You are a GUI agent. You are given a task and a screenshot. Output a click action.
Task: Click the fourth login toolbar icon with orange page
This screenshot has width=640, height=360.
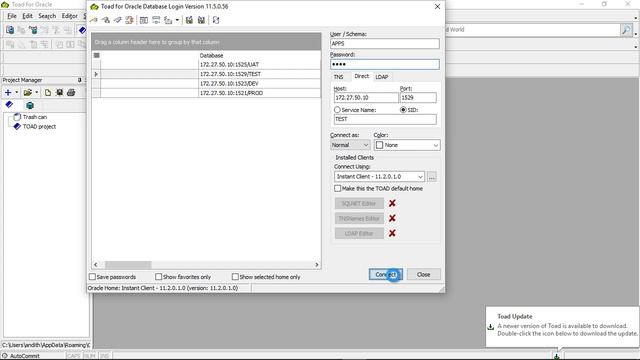click(x=129, y=20)
